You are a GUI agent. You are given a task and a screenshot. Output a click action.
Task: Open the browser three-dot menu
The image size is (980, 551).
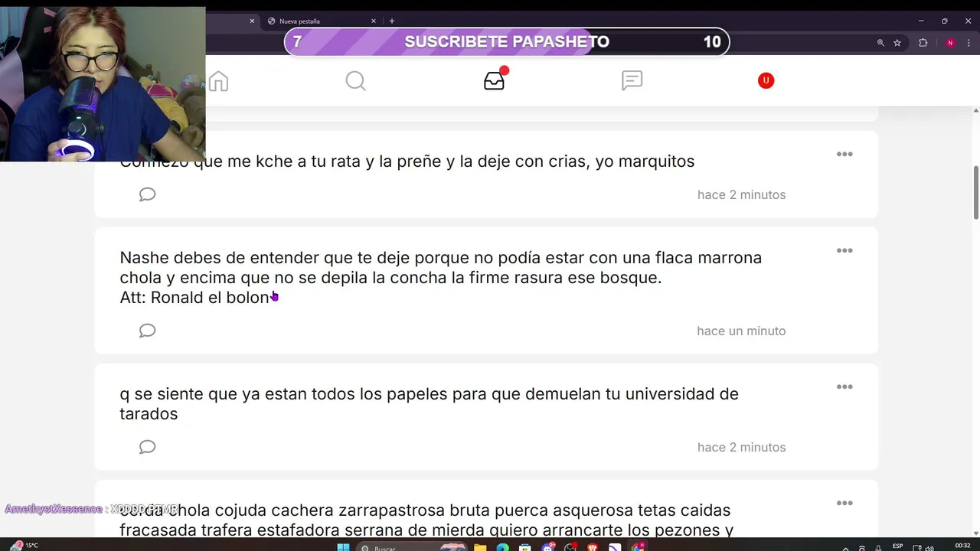pos(969,43)
